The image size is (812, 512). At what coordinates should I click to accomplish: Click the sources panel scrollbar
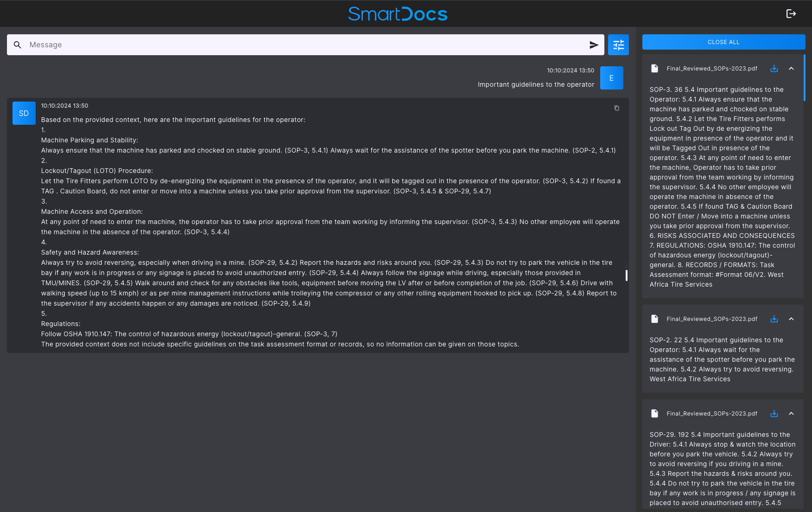(804, 78)
